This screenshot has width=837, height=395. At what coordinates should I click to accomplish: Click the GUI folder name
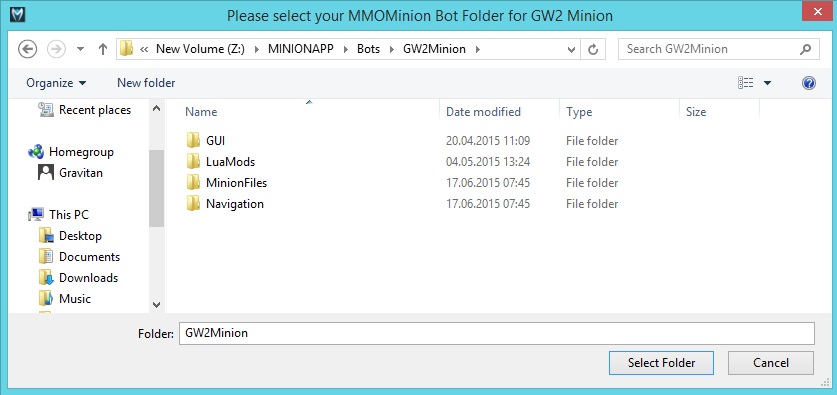coord(216,141)
